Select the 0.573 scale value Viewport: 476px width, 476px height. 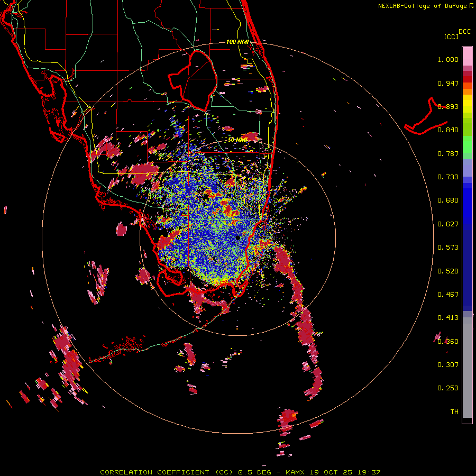coord(448,248)
